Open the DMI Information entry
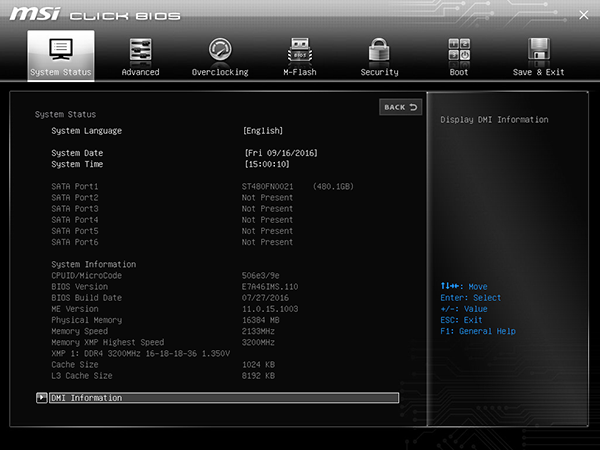The image size is (600, 450). click(x=224, y=398)
